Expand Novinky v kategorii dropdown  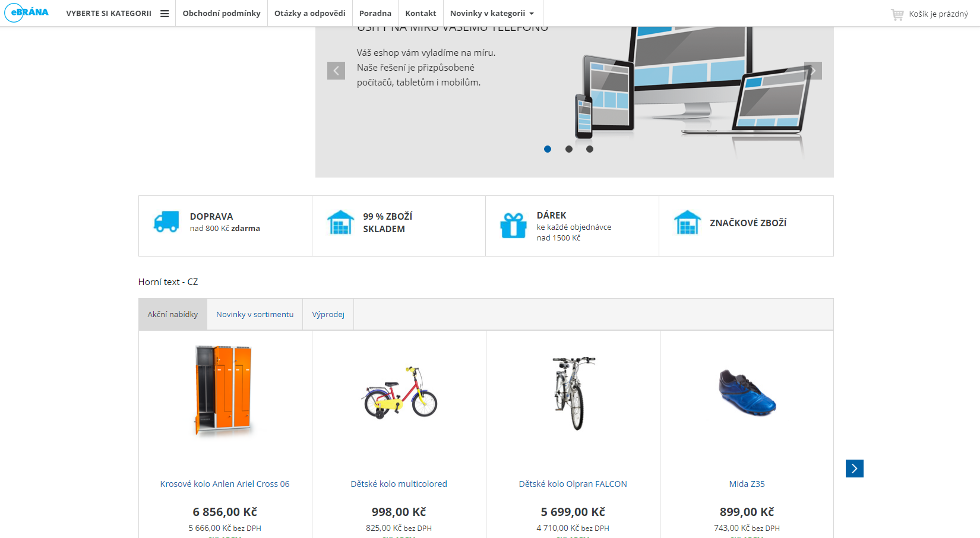(492, 13)
